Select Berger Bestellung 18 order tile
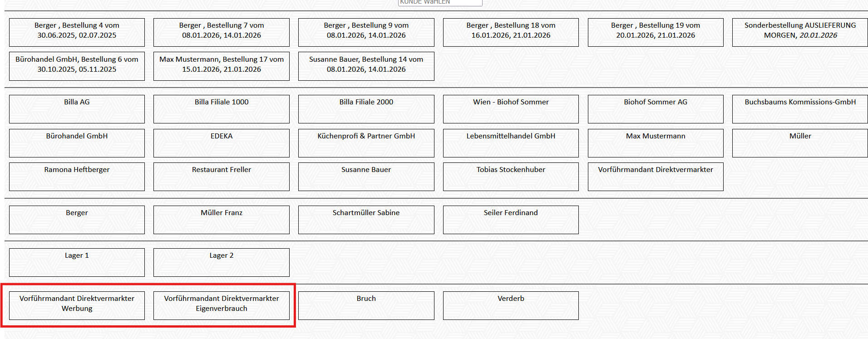Screen dimensions: 868x339 pos(511,32)
